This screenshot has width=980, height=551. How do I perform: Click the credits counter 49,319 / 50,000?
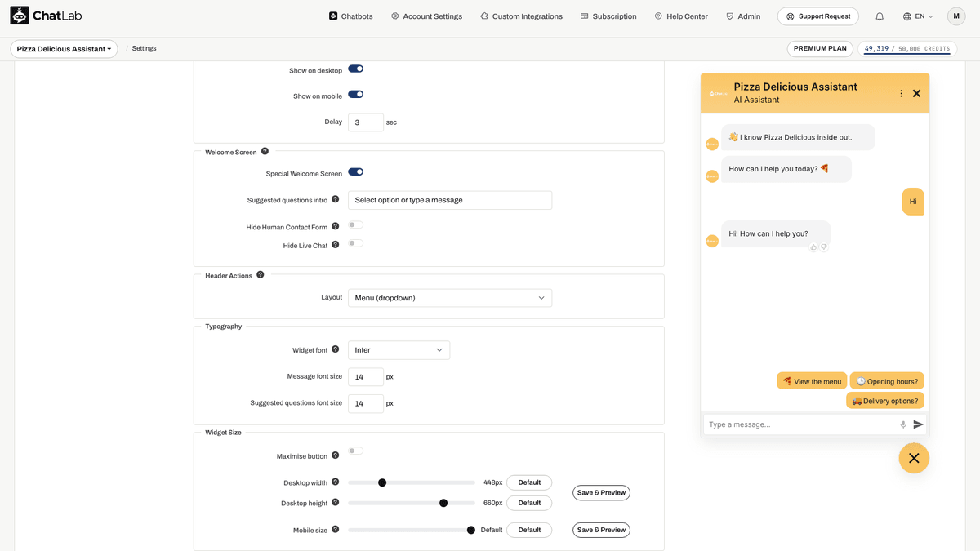coord(907,49)
